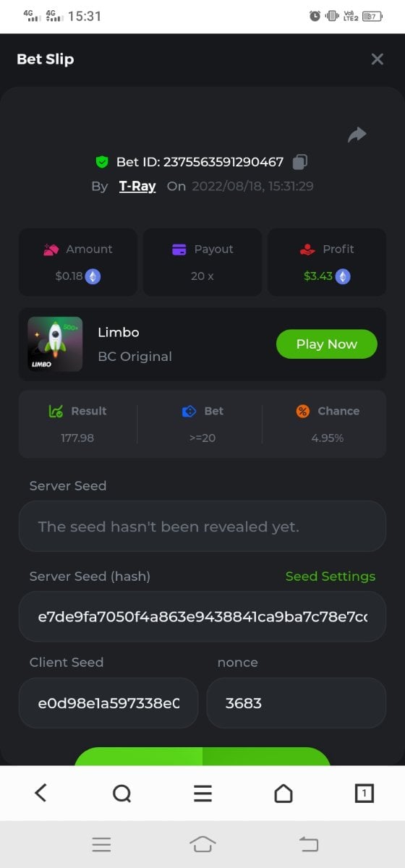Viewport: 405px width, 868px height.
Task: Select the Server Seed hash field
Action: coord(202,617)
